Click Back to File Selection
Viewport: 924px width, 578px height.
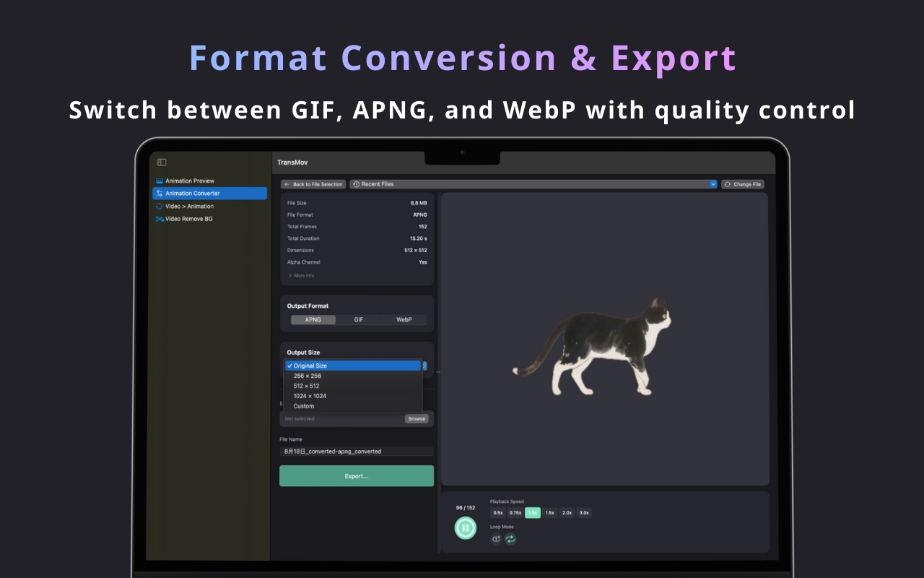[x=313, y=184]
